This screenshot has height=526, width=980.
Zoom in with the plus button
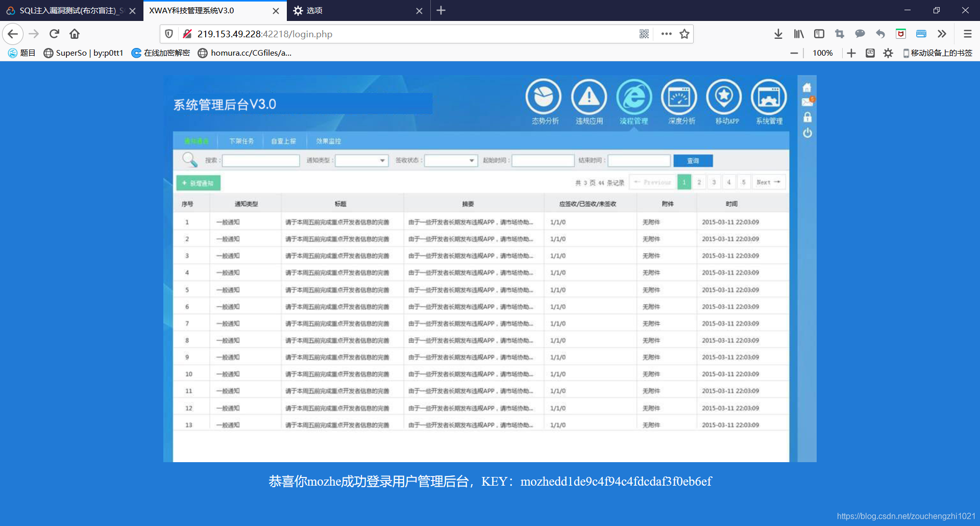(851, 53)
